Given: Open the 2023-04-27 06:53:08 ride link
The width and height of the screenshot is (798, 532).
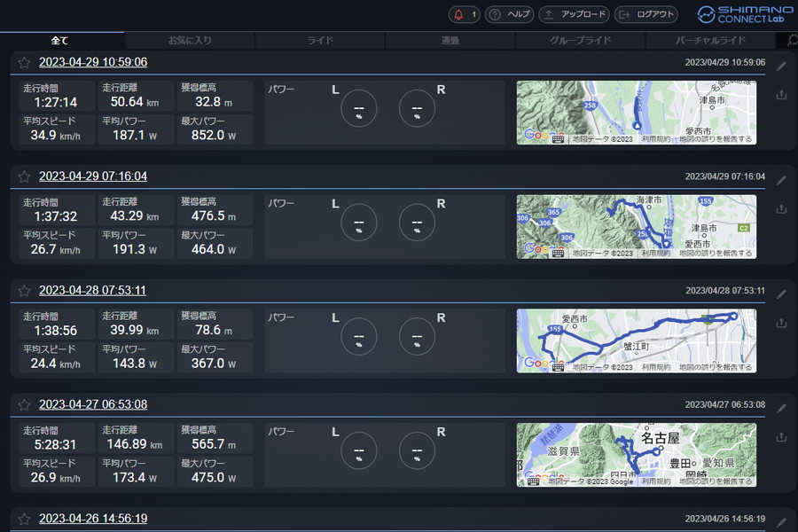Looking at the screenshot, I should point(93,404).
